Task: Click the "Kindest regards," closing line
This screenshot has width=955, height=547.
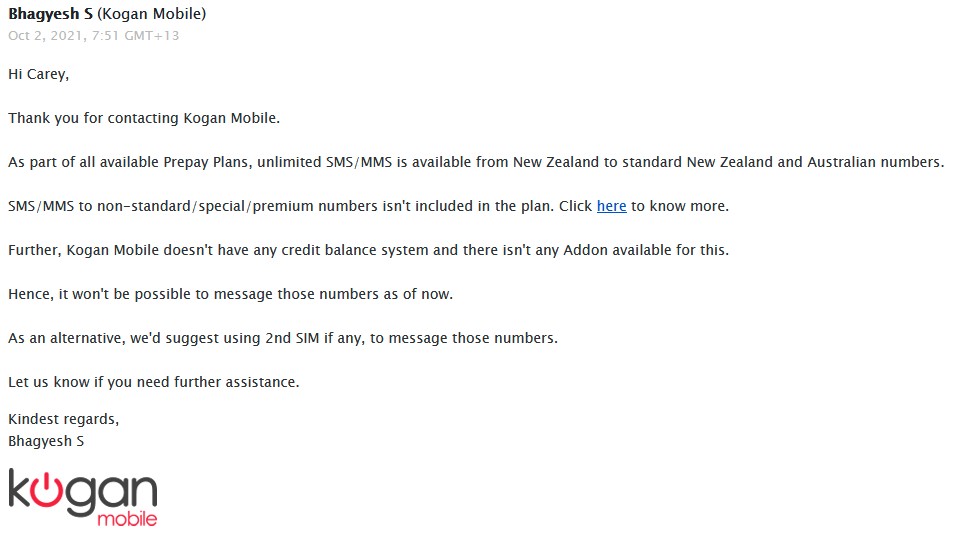Action: (63, 419)
